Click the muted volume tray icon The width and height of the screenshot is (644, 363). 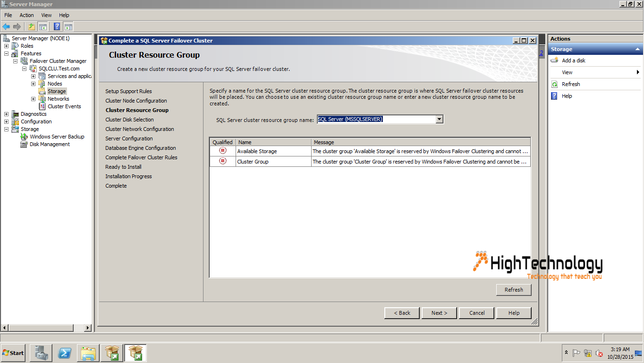click(x=599, y=353)
